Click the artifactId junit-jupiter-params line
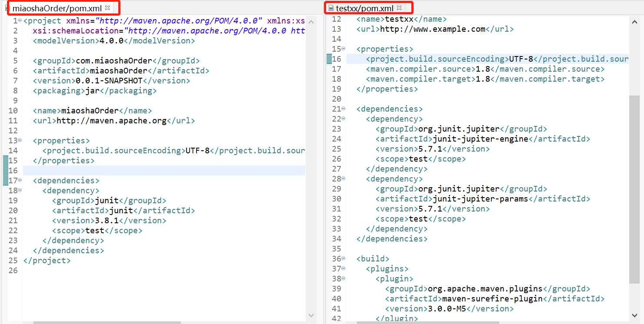This screenshot has height=324, width=644. click(483, 199)
